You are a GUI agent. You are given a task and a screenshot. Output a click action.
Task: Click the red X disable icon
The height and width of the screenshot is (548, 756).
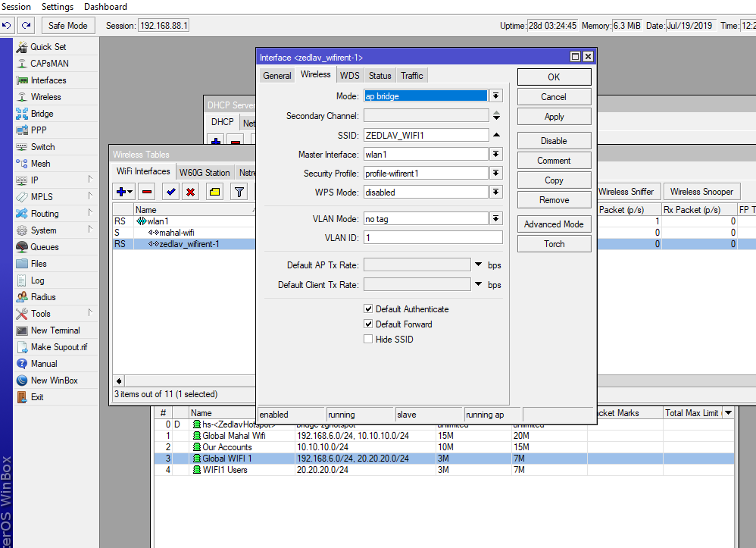coord(191,192)
